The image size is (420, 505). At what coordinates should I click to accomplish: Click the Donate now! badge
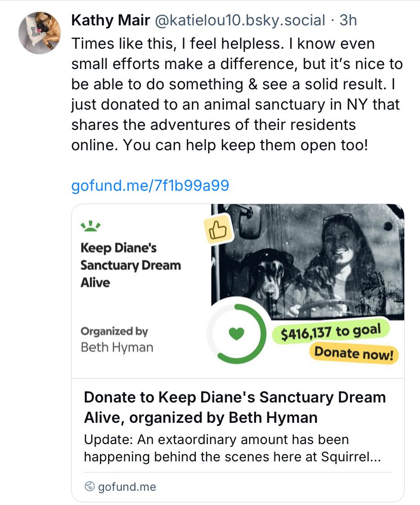point(354,353)
